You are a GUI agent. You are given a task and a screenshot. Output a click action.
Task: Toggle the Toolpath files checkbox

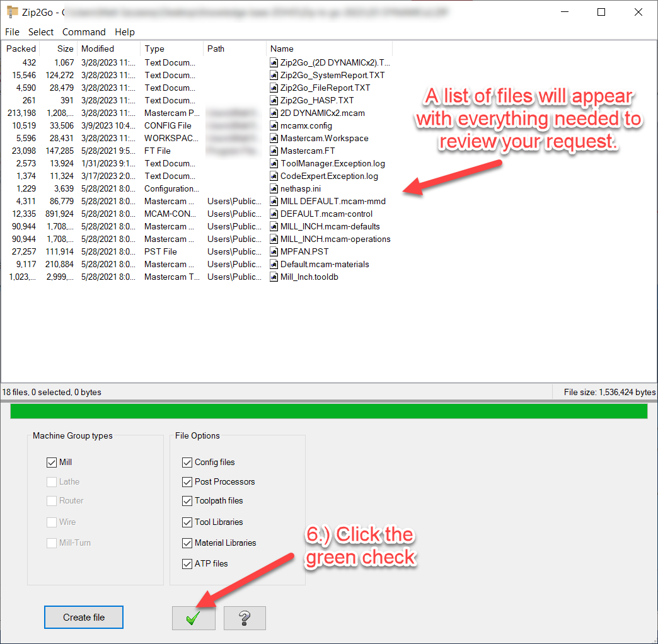coord(187,501)
